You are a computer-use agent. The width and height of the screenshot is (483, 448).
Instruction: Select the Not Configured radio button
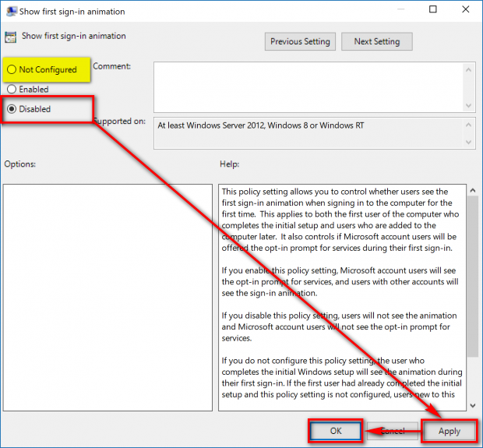click(x=12, y=69)
